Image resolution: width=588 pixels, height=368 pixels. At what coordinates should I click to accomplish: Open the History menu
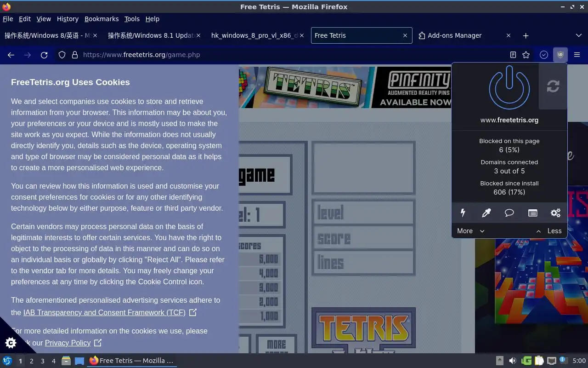[x=68, y=19]
